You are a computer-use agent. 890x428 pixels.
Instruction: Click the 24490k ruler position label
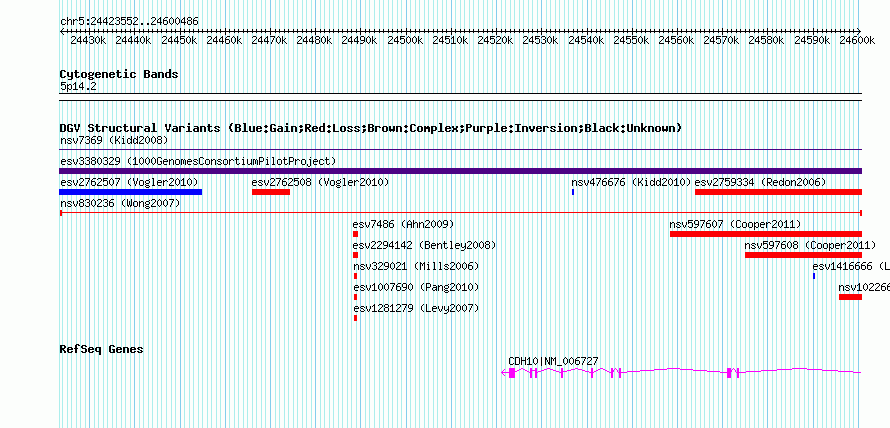tap(359, 40)
